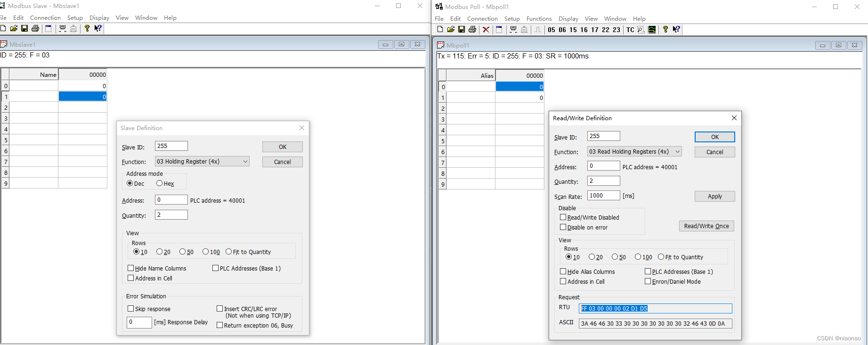Open the communication traffic magnifier icon
Screen dimensions: 868x345
pos(641,30)
